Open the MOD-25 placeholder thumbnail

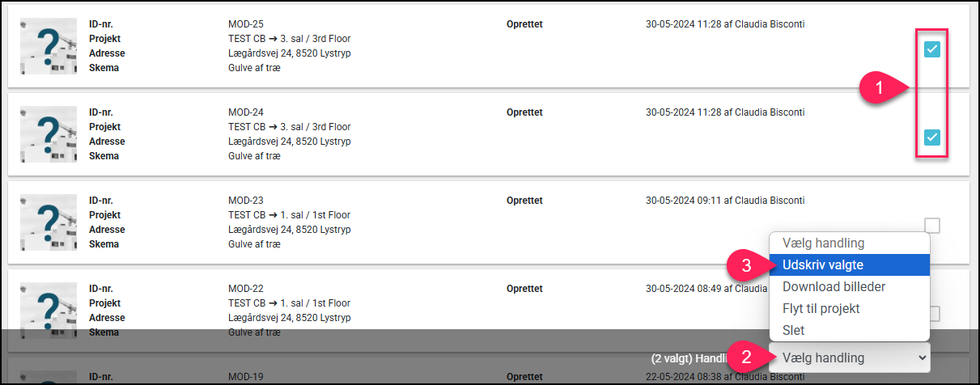[48, 47]
